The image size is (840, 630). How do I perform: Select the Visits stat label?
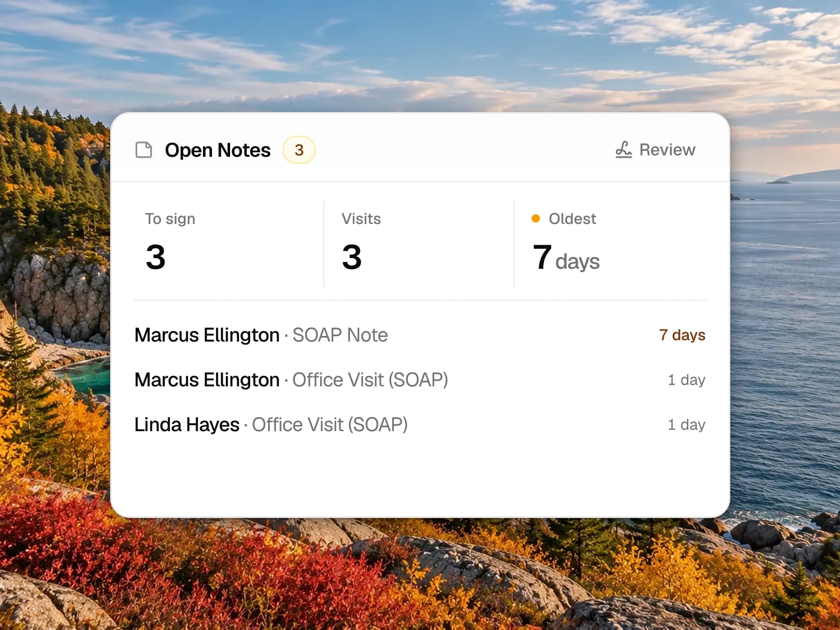tap(361, 219)
